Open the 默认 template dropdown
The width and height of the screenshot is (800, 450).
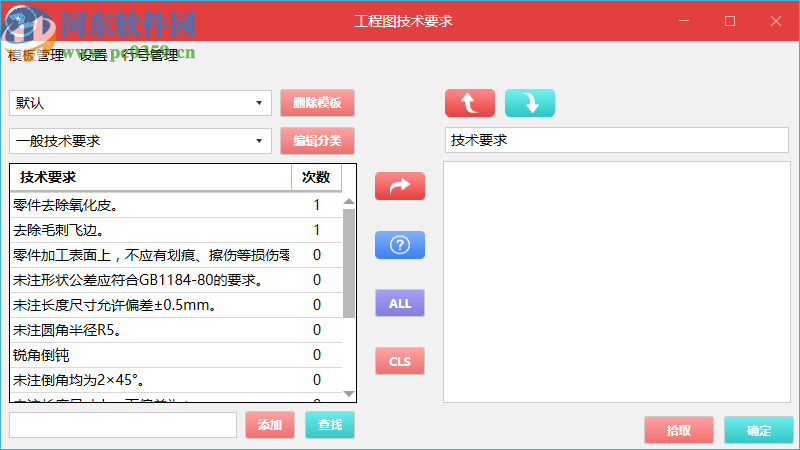(x=140, y=103)
